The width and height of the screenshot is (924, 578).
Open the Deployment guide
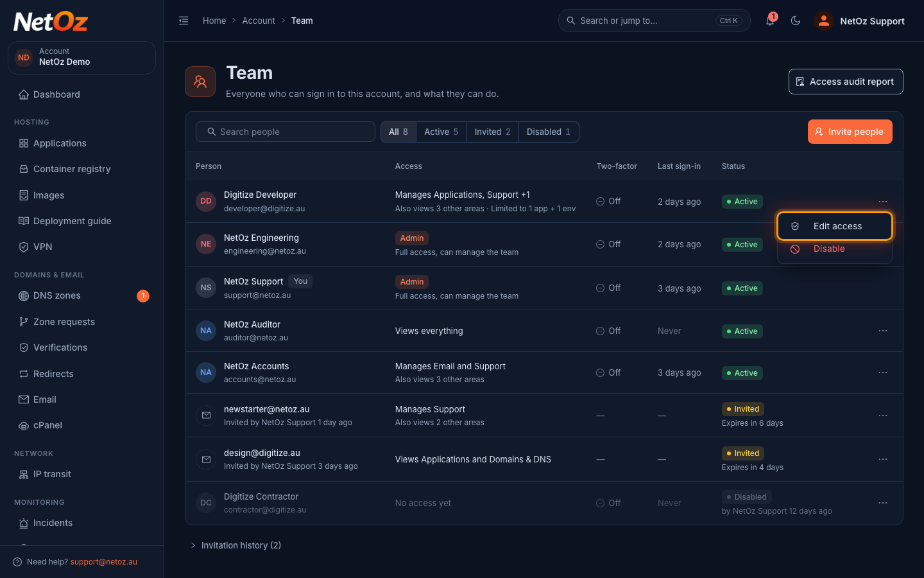tap(81, 221)
